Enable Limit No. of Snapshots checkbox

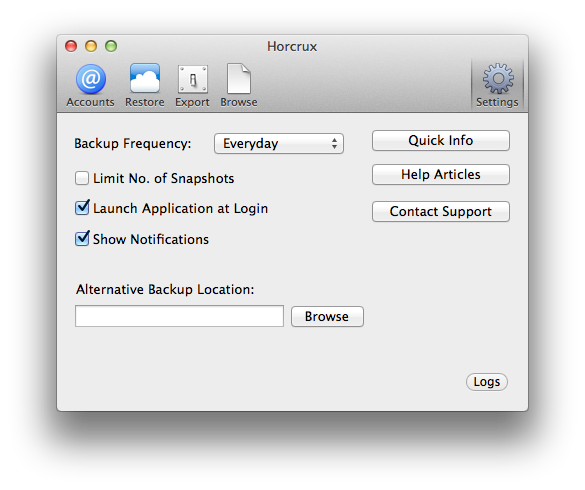pyautogui.click(x=82, y=178)
